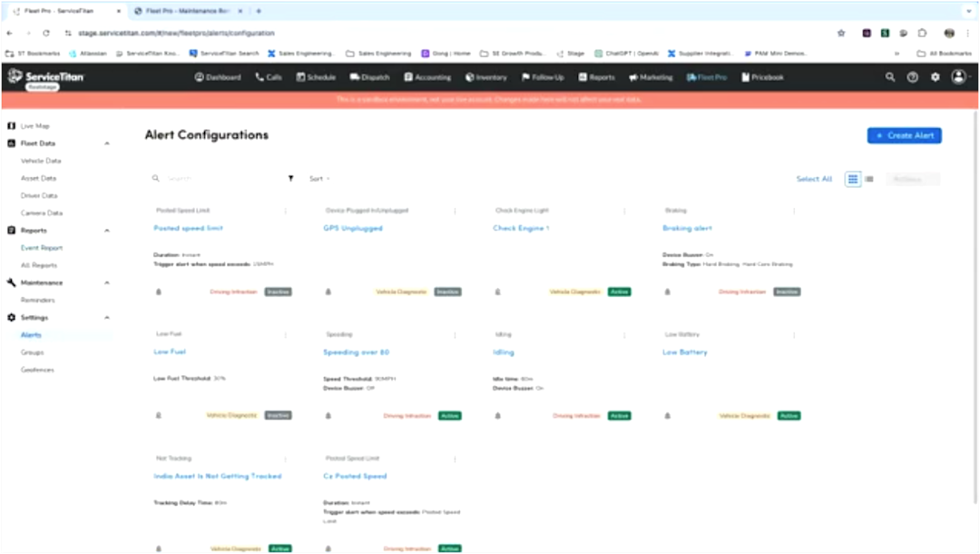This screenshot has width=980, height=554.
Task: Open the Cx Posted Speed alert
Action: (355, 477)
